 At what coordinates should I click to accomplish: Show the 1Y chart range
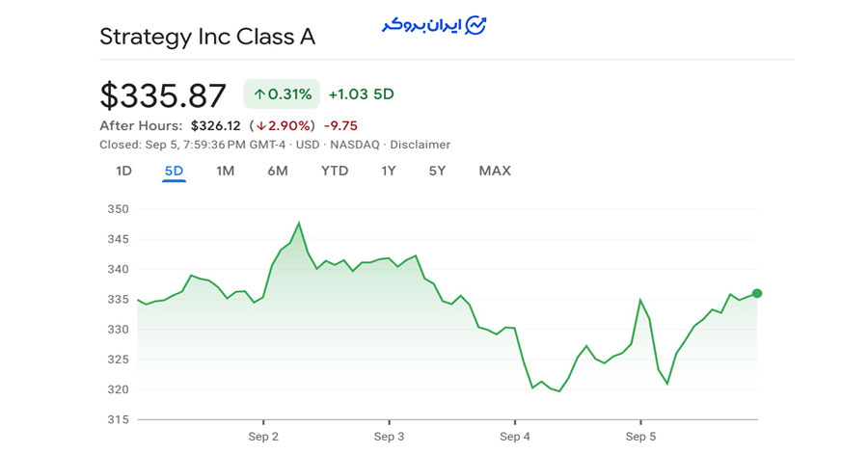click(389, 172)
